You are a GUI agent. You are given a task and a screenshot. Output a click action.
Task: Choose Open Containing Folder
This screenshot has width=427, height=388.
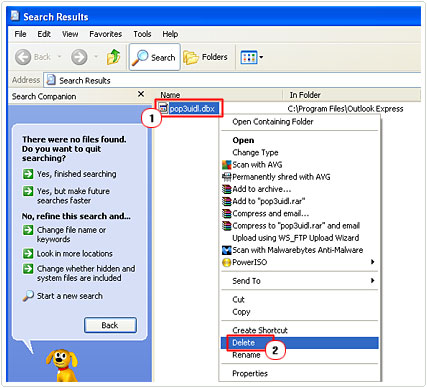point(273,122)
